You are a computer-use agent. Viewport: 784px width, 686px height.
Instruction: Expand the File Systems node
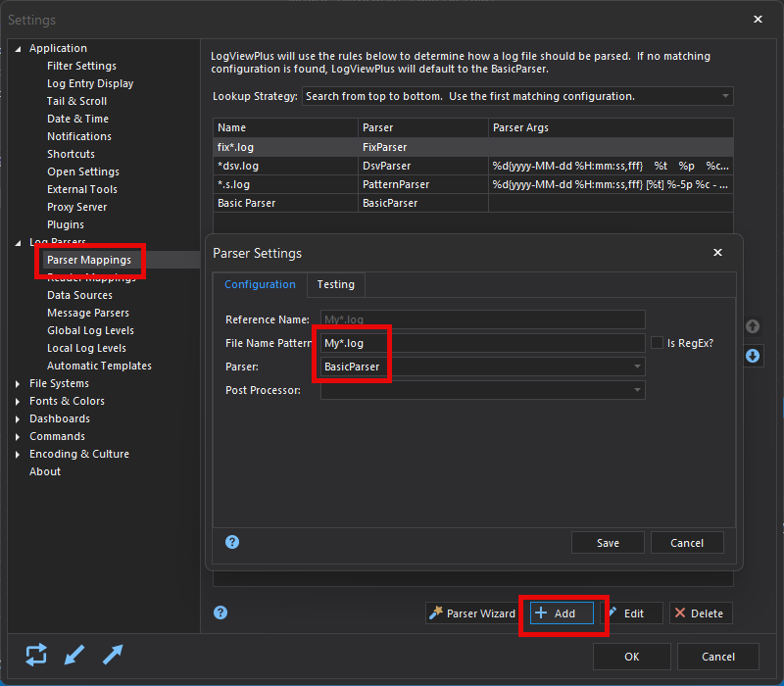(18, 383)
